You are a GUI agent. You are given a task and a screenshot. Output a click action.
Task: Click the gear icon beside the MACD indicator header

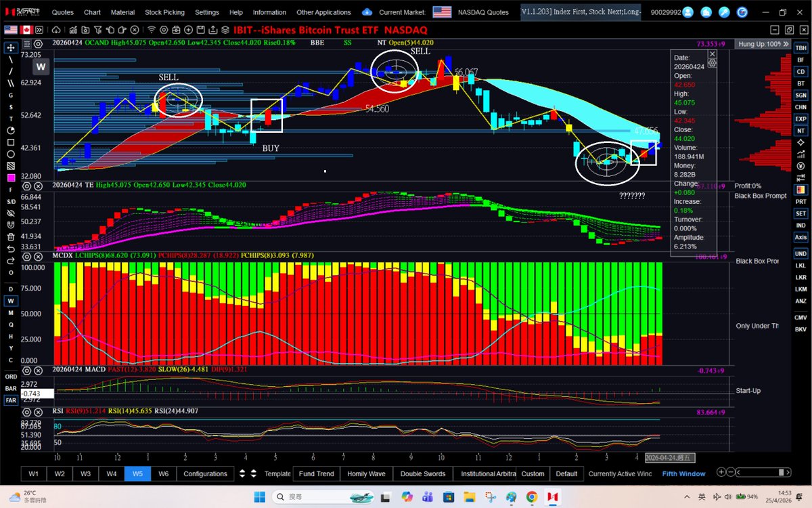tap(26, 370)
